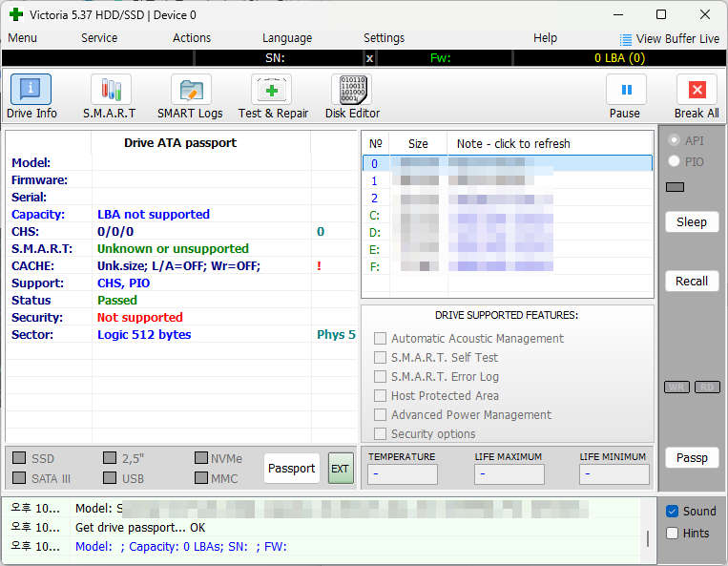The width and height of the screenshot is (728, 566).
Task: Open SMART Logs folder icon
Action: pyautogui.click(x=191, y=89)
